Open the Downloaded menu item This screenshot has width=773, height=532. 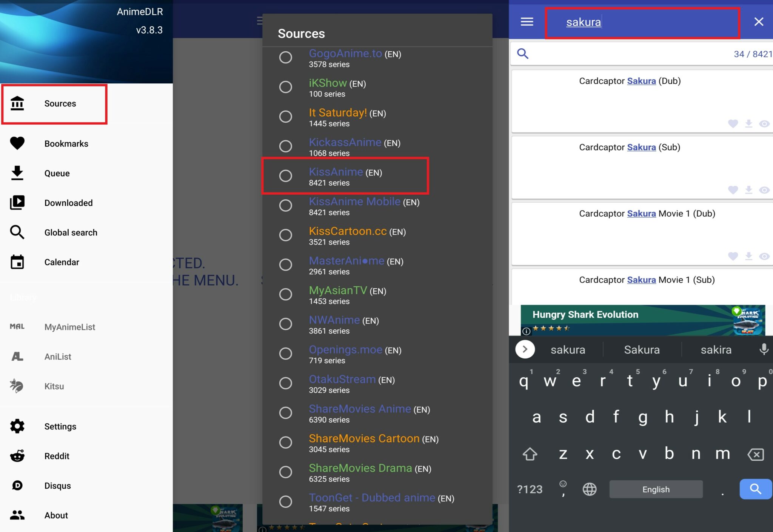click(86, 203)
